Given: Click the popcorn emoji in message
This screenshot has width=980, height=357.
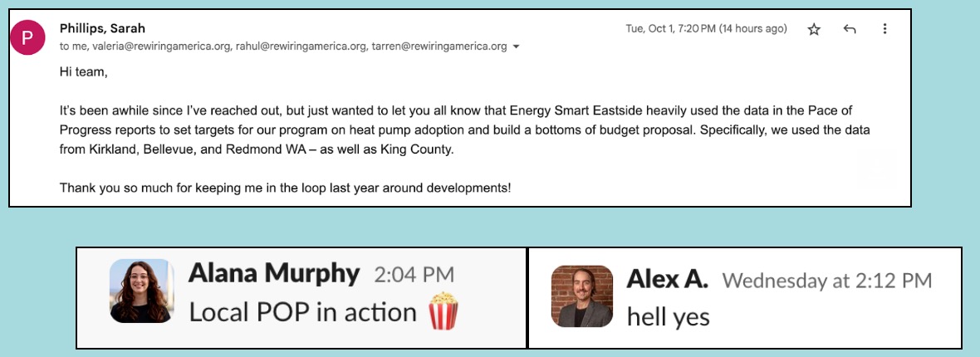Looking at the screenshot, I should tap(443, 311).
